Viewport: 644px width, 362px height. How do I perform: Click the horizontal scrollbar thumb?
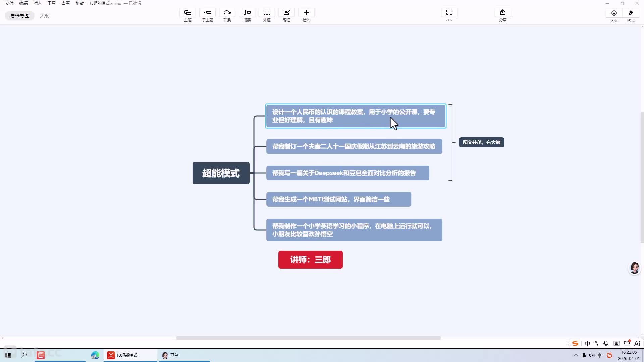(308, 338)
